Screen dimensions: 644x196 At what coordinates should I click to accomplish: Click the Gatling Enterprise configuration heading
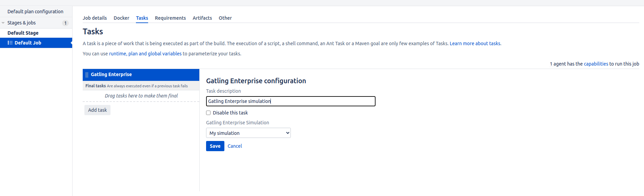(256, 81)
